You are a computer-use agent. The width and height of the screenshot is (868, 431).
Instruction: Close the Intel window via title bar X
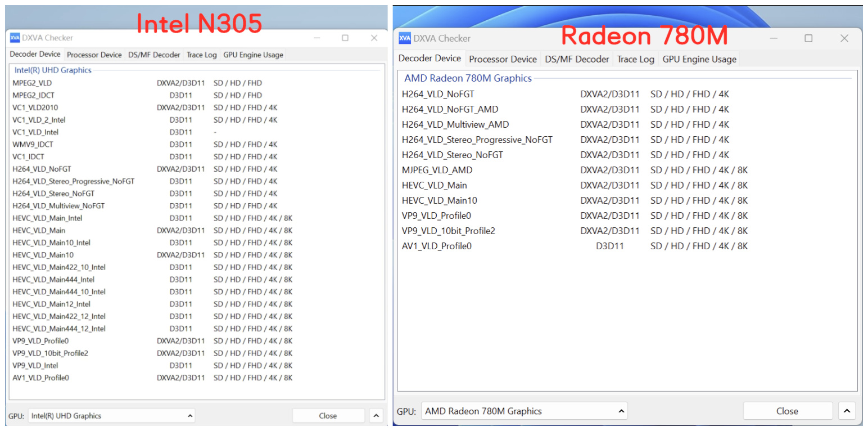pyautogui.click(x=374, y=38)
